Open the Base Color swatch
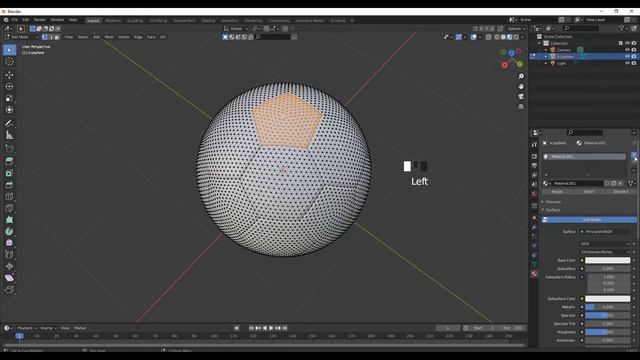The width and height of the screenshot is (640, 360). point(608,260)
